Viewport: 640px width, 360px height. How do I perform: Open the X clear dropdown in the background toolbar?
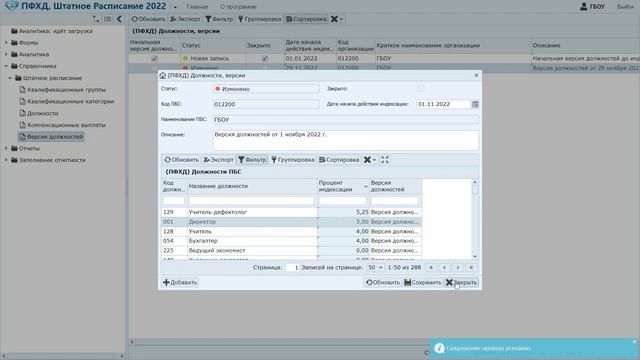(337, 19)
